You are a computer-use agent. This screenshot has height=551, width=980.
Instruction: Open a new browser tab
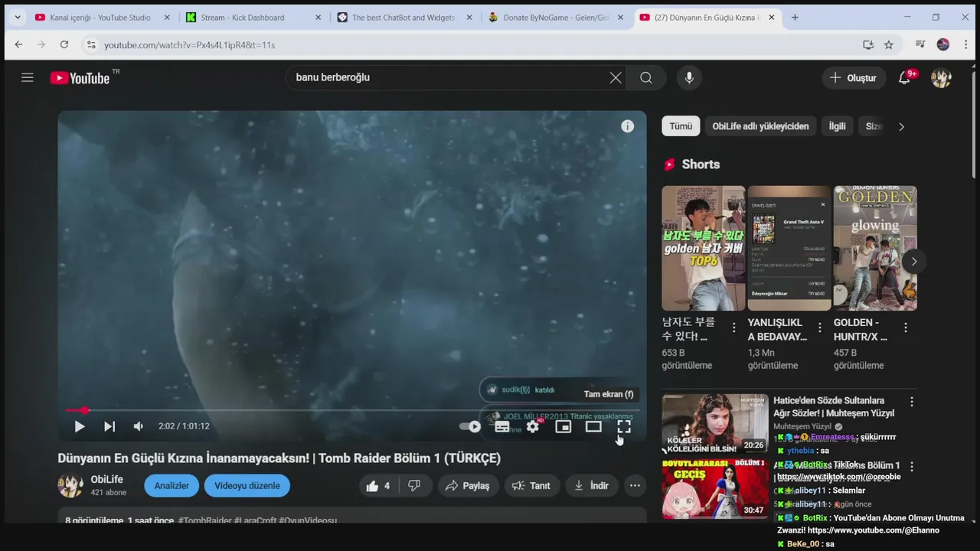pos(795,18)
